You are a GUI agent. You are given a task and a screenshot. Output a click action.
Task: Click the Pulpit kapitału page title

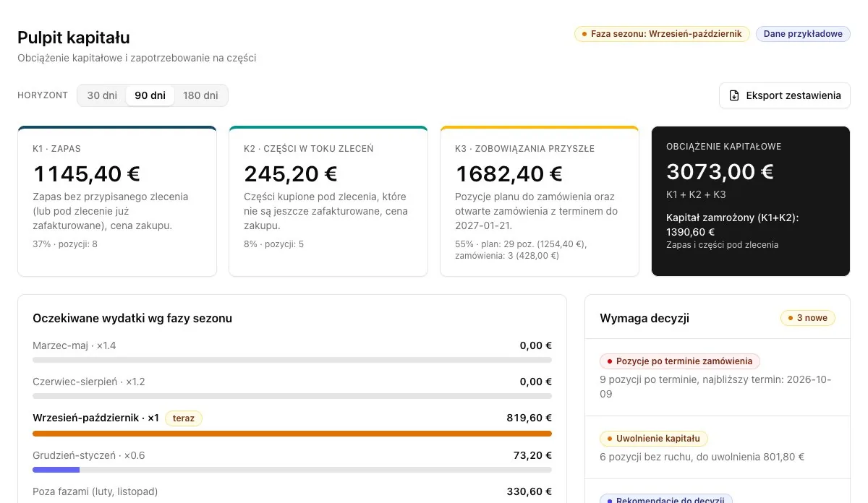click(x=74, y=38)
